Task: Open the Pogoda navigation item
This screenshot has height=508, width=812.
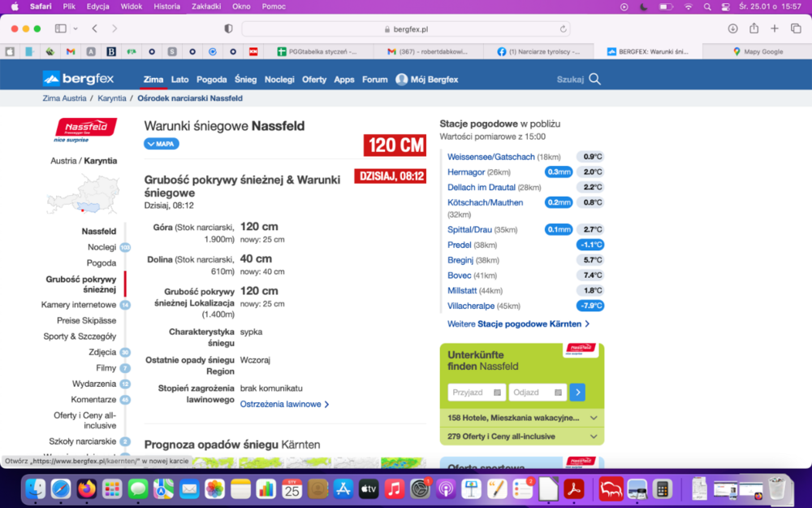Action: click(x=211, y=80)
